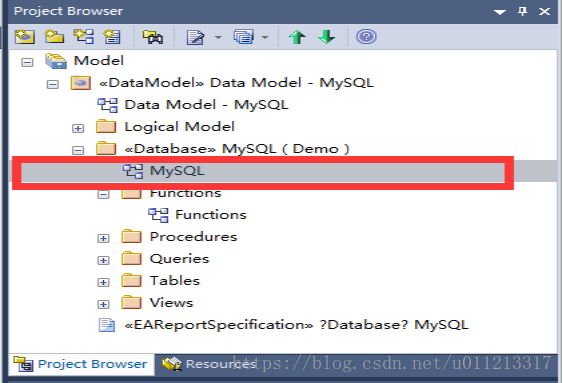Image resolution: width=563 pixels, height=383 pixels.
Task: Select the Model root label
Action: click(x=99, y=60)
